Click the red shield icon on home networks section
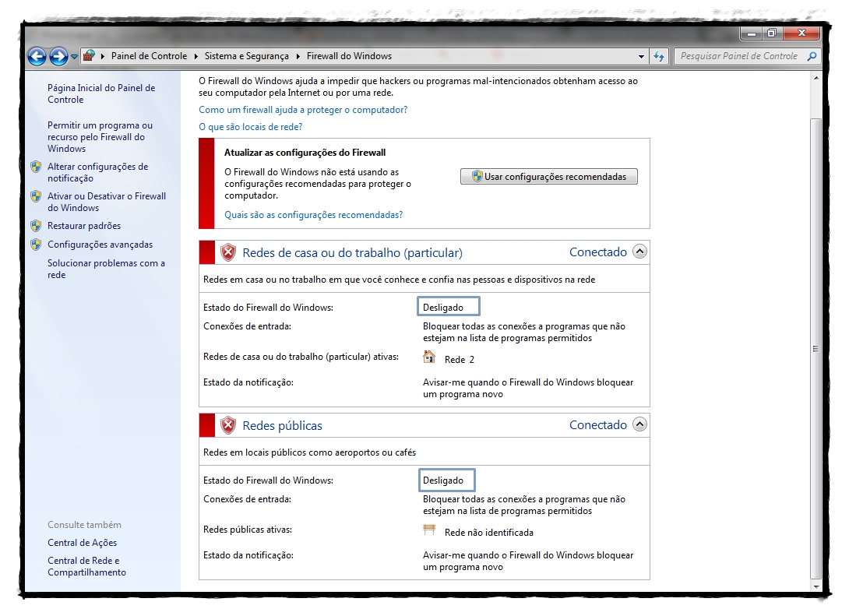Screen dimensions: 849x616 tap(227, 252)
